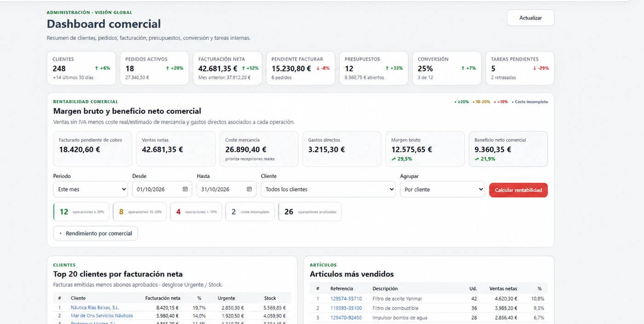Screen dimensions: 644x324
Task: Open the Periodo dropdown 'Este mes'
Action: coord(91,189)
